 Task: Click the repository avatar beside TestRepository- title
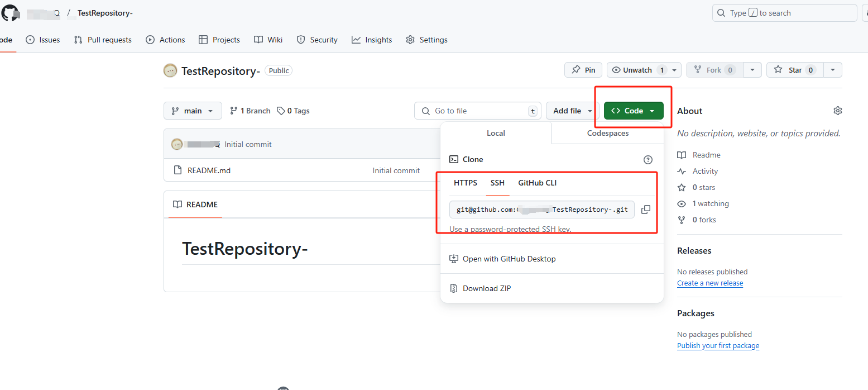tap(170, 70)
